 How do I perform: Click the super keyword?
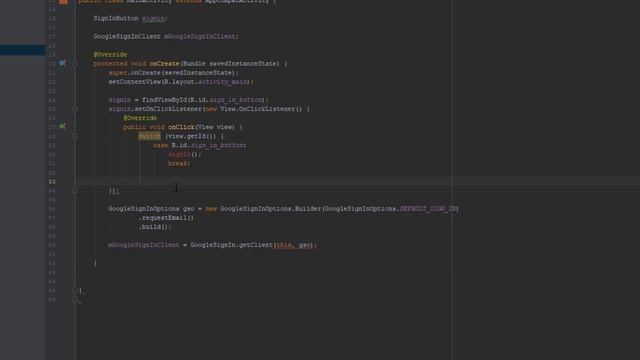tap(118, 73)
